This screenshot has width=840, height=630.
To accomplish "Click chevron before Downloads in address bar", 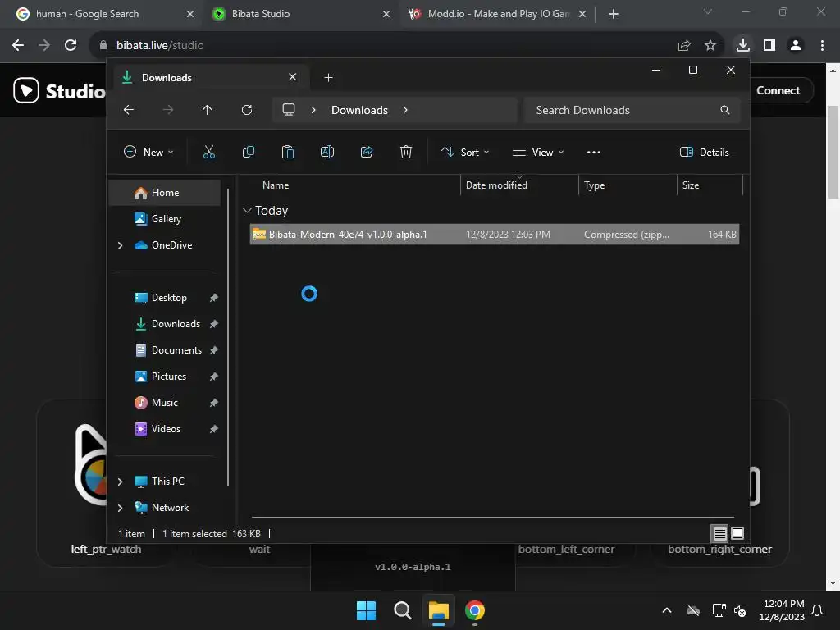I will pos(313,110).
